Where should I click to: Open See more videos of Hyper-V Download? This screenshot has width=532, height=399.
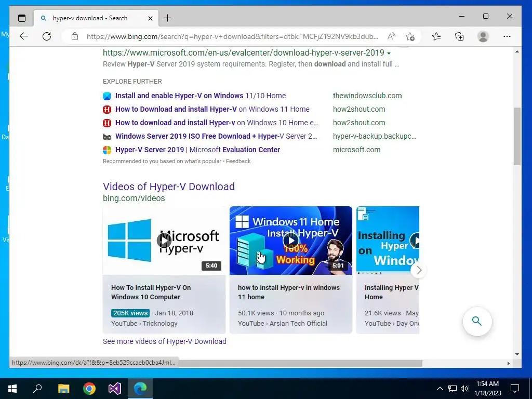pos(165,341)
